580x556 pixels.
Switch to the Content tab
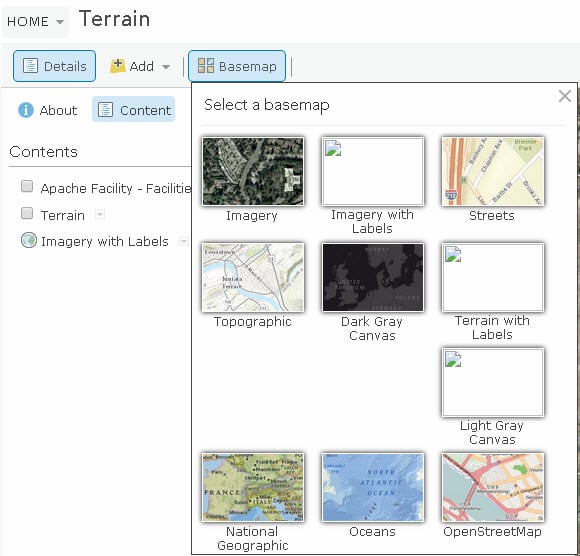pos(134,110)
